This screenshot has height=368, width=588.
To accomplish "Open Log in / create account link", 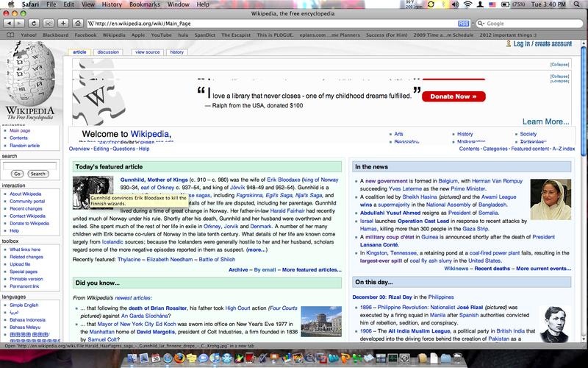I will point(542,44).
